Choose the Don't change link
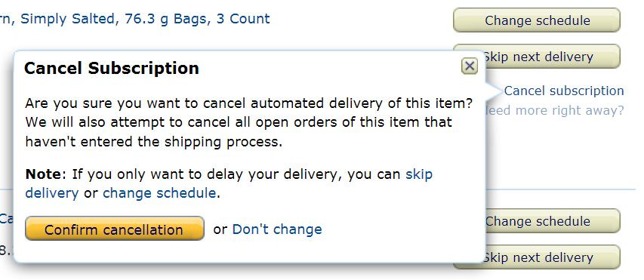 (x=277, y=229)
